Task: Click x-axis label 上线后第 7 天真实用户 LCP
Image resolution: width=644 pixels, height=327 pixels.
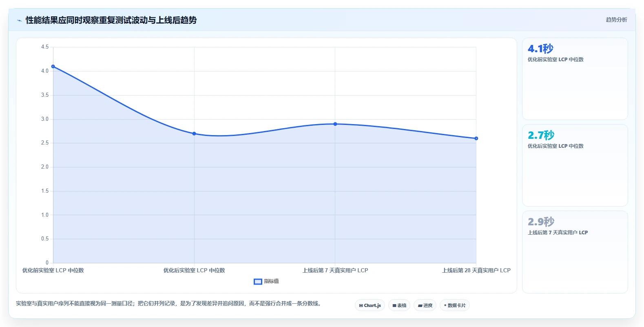Action: [335, 270]
